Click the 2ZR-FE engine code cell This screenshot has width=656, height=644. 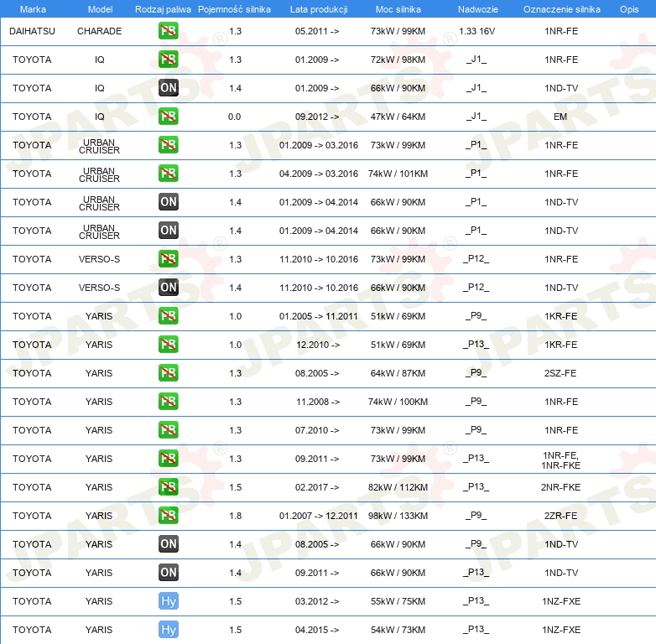(560, 516)
